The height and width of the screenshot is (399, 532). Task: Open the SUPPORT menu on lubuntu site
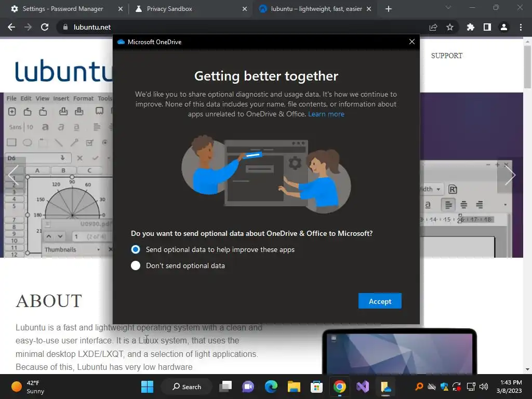click(446, 56)
